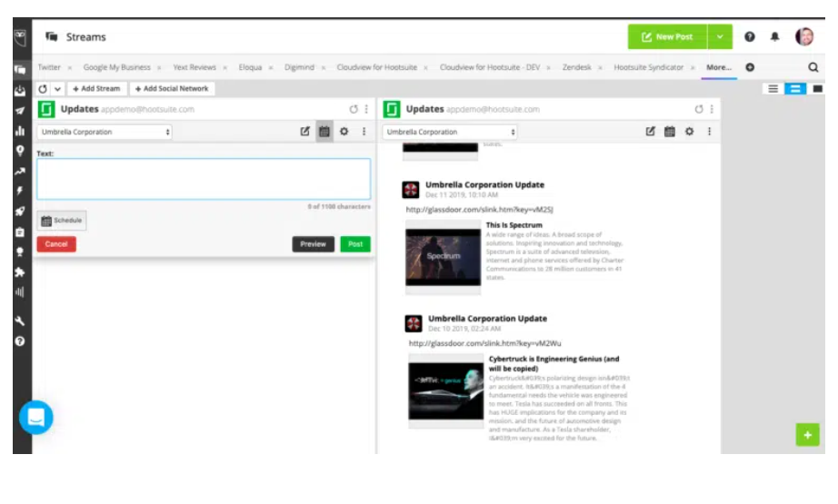Open the More... tabs menu
Viewport: 838px width, 504px height.
click(719, 67)
